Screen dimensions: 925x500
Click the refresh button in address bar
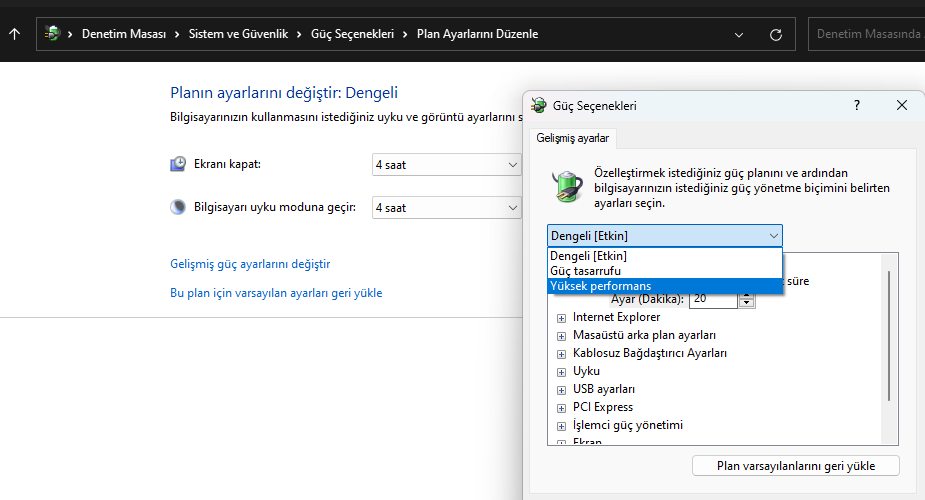[776, 34]
